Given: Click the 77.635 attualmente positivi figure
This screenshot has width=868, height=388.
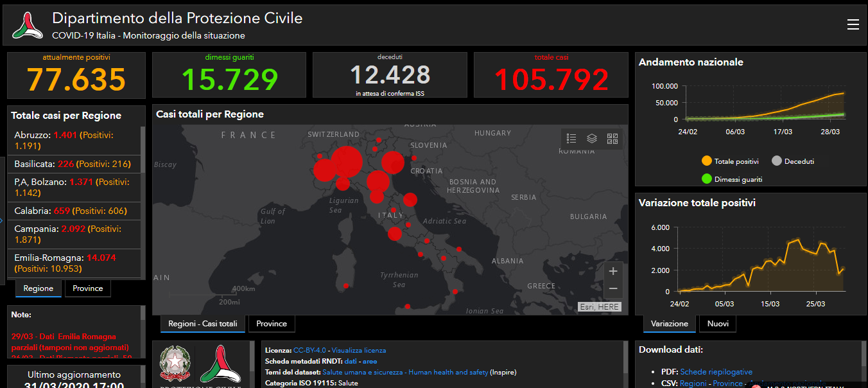Looking at the screenshot, I should point(76,79).
